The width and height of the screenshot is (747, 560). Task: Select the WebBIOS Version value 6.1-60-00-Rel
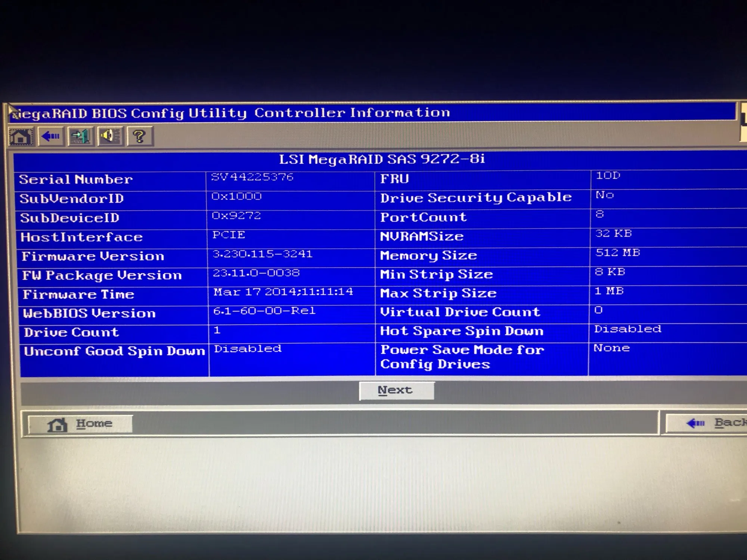click(264, 311)
